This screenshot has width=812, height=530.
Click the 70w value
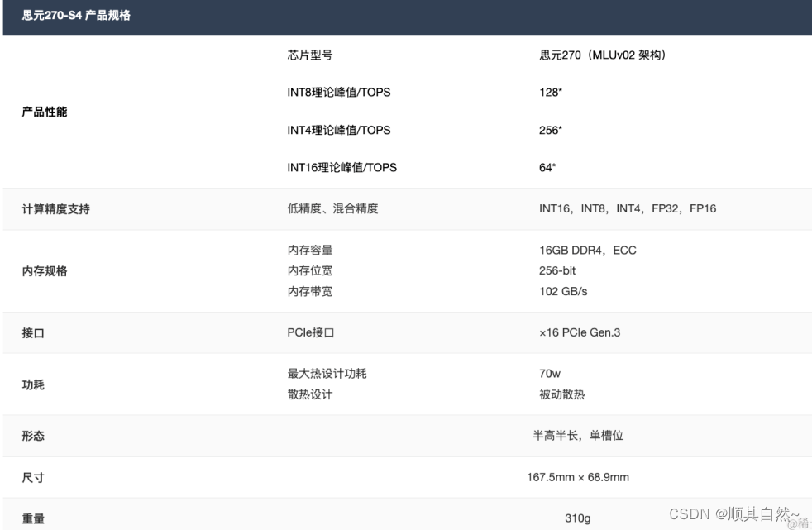(x=549, y=373)
